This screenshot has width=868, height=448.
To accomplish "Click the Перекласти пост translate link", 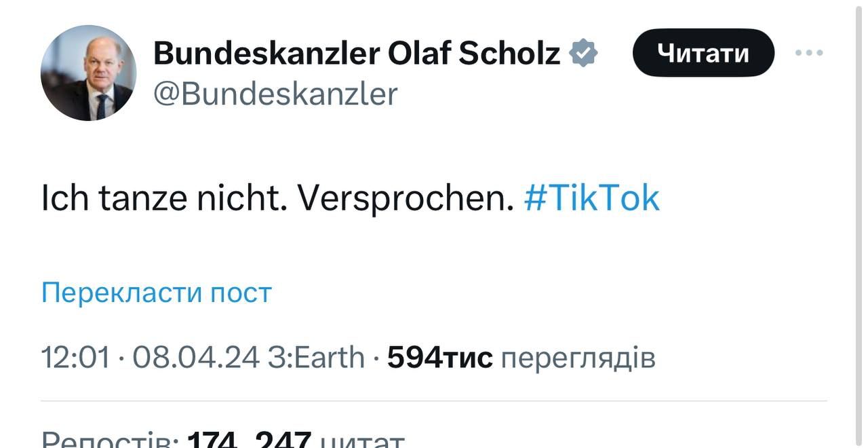I will coord(157,293).
